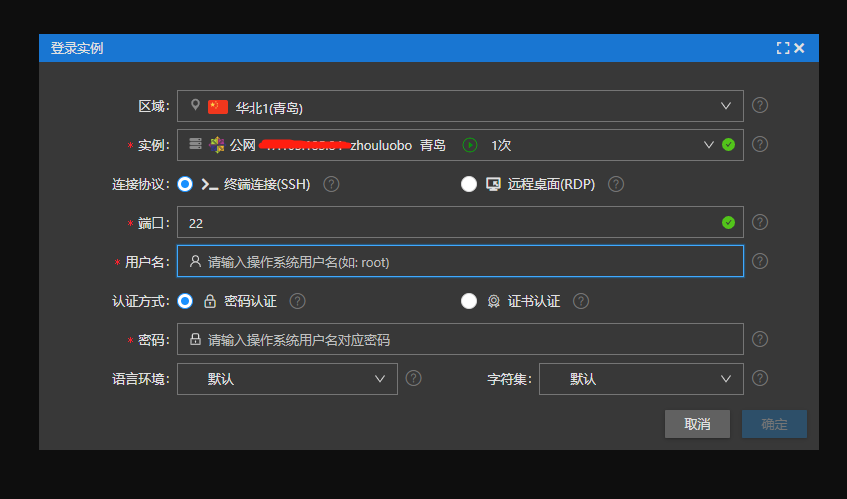Expand the 区域 dropdown 华北1(青岛)
This screenshot has width=847, height=499.
(x=460, y=106)
